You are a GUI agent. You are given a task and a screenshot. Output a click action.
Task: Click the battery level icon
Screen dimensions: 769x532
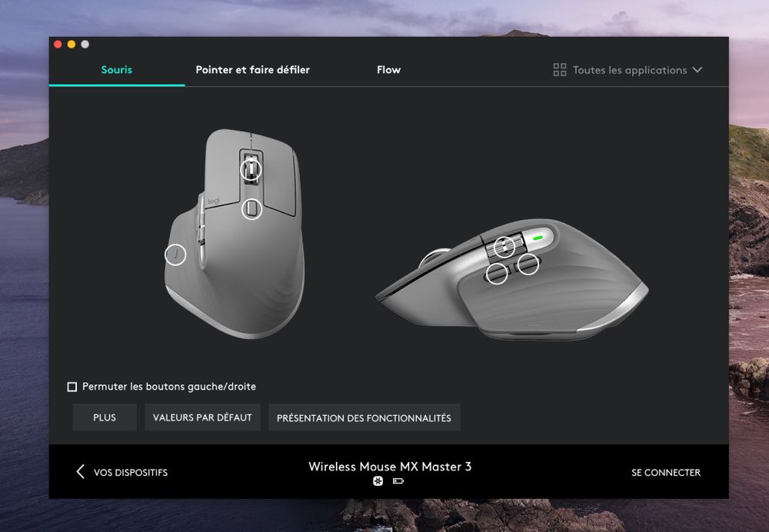point(398,481)
